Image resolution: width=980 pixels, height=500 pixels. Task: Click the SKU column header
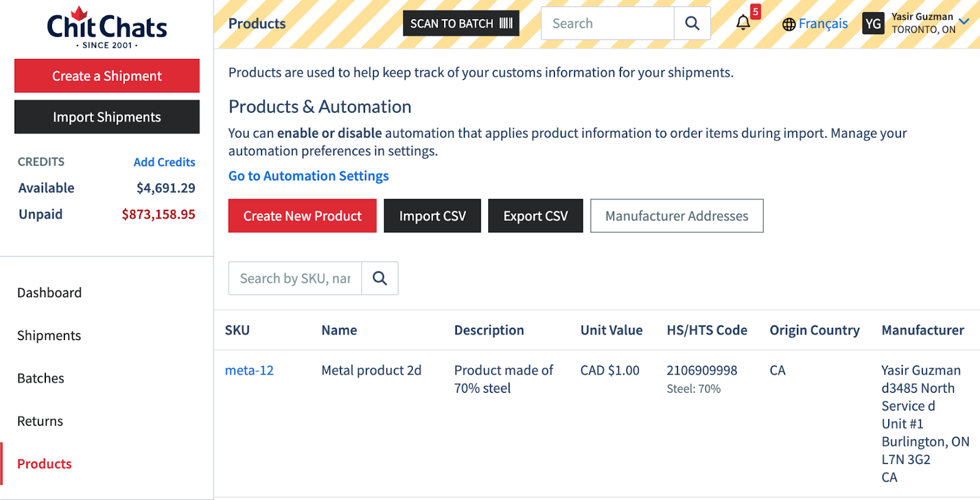point(237,330)
